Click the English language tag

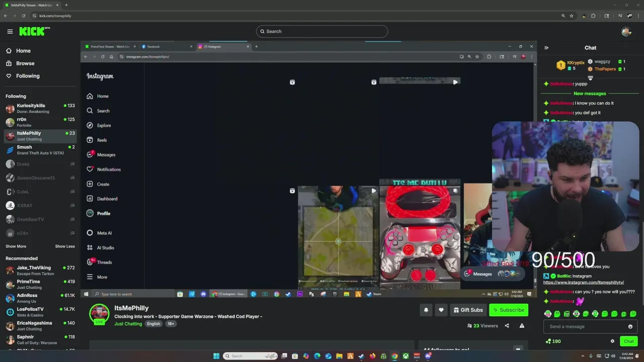click(x=153, y=324)
